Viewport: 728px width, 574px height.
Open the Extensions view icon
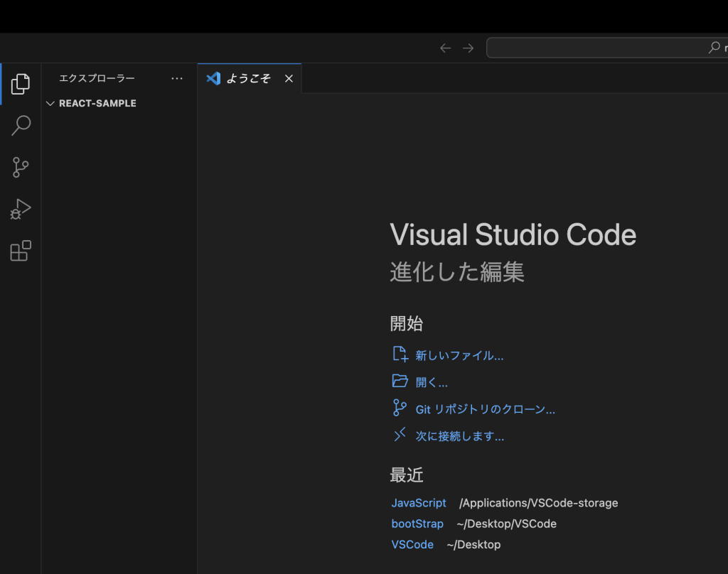click(21, 251)
